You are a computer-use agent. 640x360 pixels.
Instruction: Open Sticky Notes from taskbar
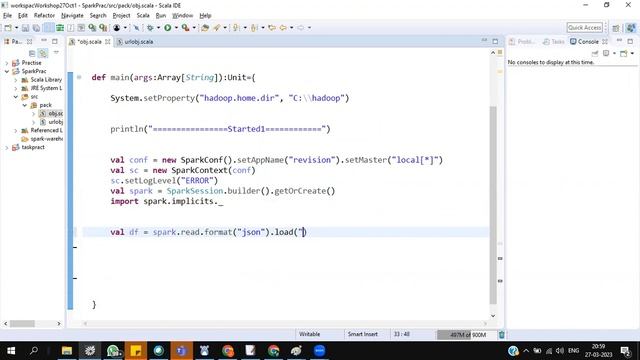[x=136, y=351]
